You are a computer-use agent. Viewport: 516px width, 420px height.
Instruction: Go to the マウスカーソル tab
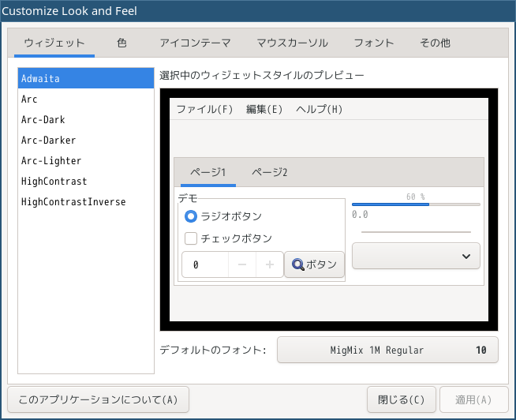(x=292, y=43)
